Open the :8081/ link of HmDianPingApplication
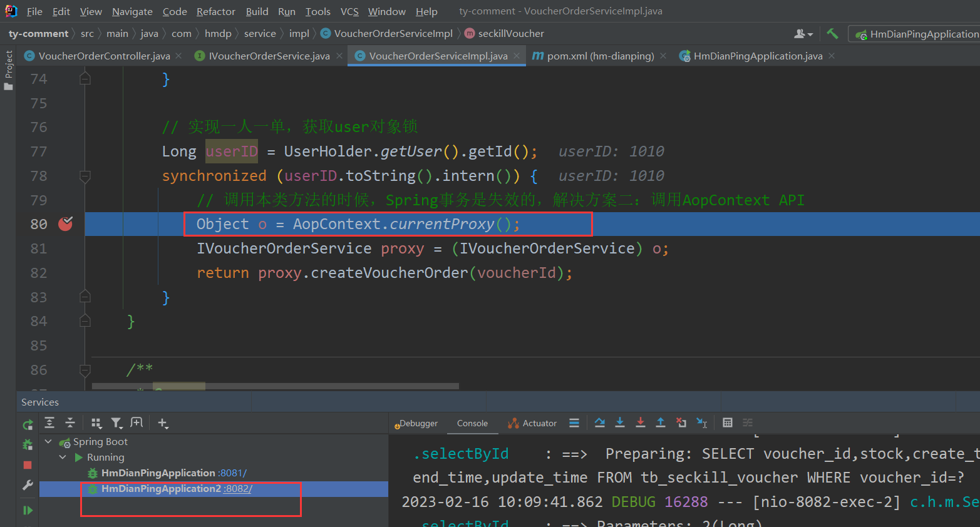 click(x=232, y=473)
